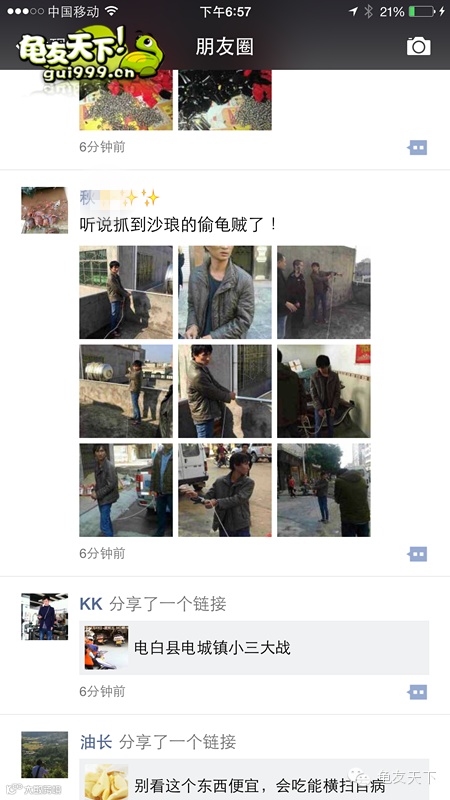Viewport: 450px width, 800px height.
Task: View photo with red poster on wall
Action: (324, 391)
